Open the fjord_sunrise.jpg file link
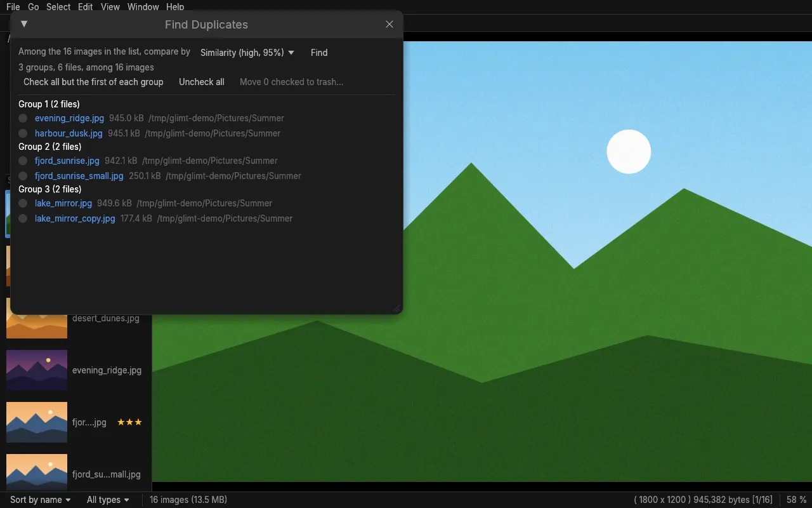 67,161
